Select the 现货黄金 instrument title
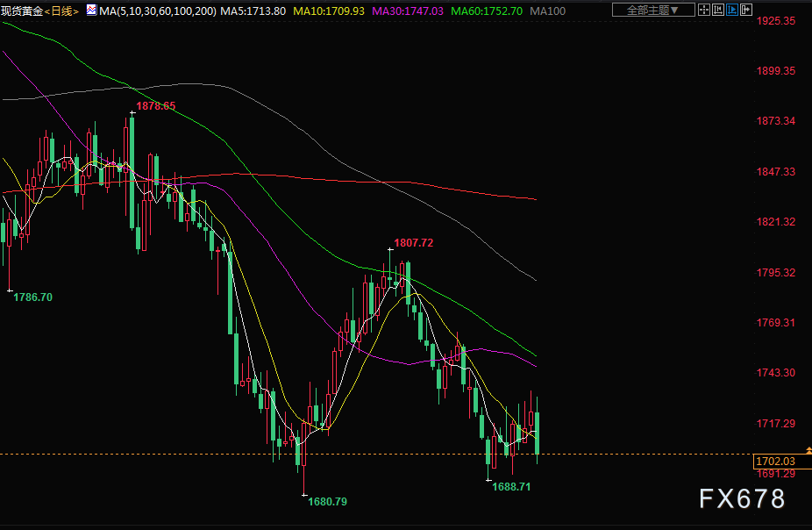This screenshot has height=530, width=812. 21,11
